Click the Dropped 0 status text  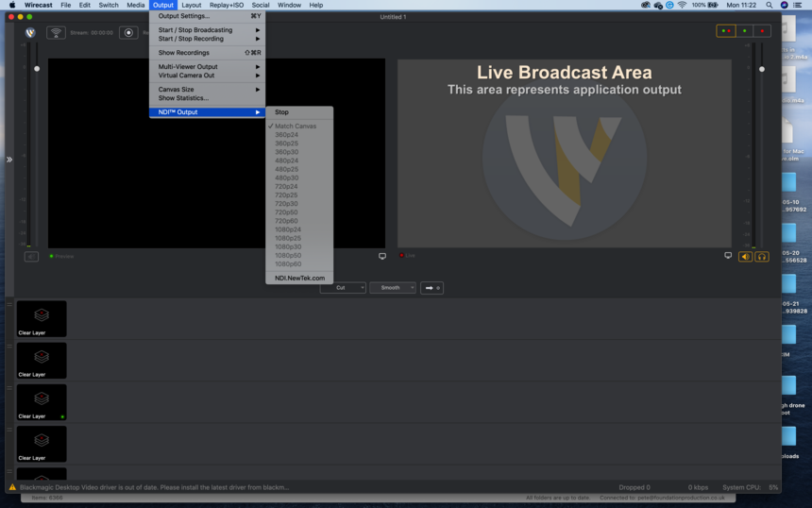[634, 487]
